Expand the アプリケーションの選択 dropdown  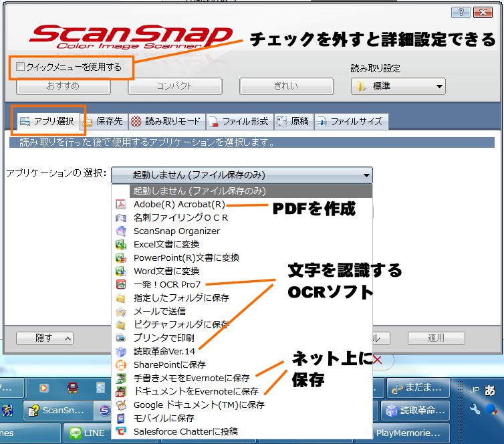(366, 175)
